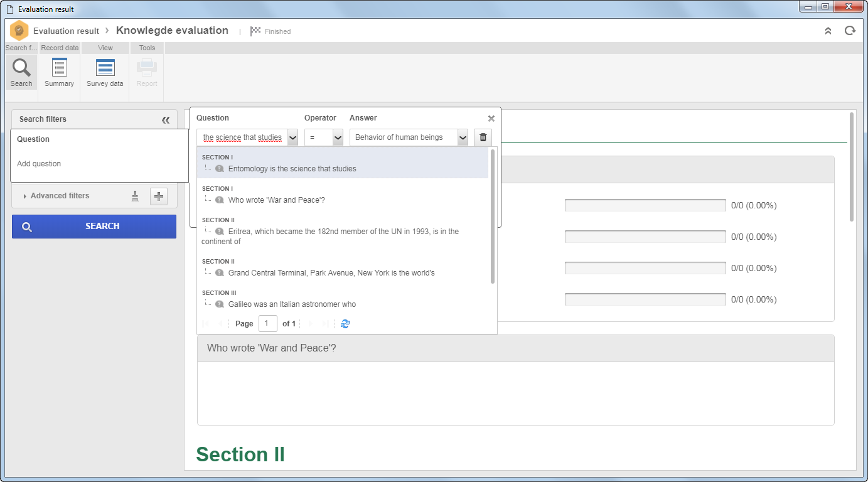
Task: Add advanced filter with plus icon
Action: (x=159, y=196)
